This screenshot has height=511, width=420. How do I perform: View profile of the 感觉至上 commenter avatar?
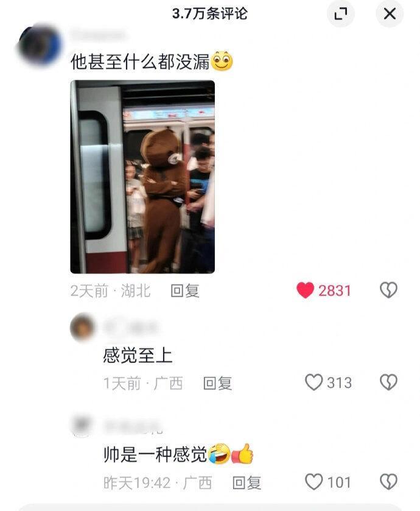pos(82,327)
